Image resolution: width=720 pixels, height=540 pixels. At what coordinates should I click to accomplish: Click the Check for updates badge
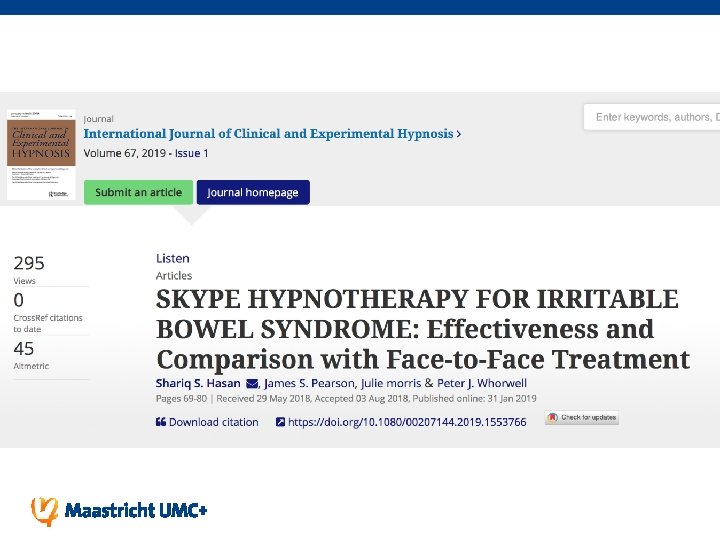click(582, 417)
